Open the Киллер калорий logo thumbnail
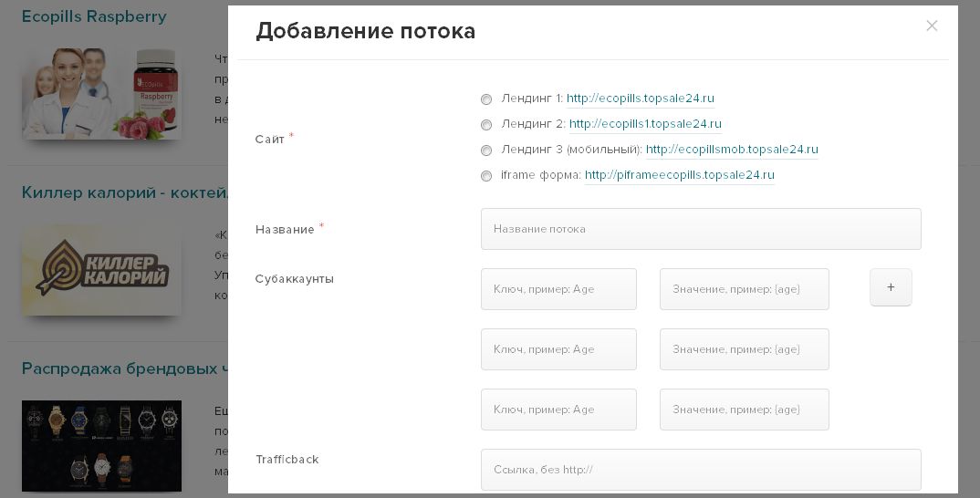This screenshot has width=980, height=498. coord(101,270)
